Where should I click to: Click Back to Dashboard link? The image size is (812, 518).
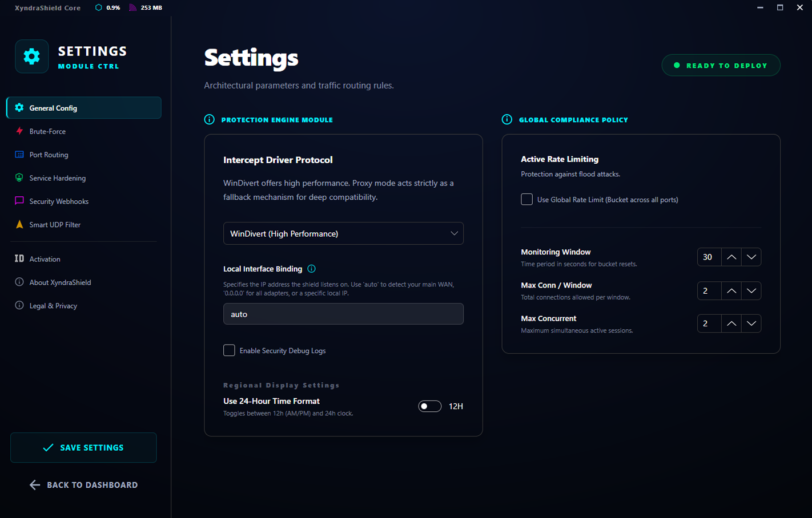pyautogui.click(x=83, y=485)
